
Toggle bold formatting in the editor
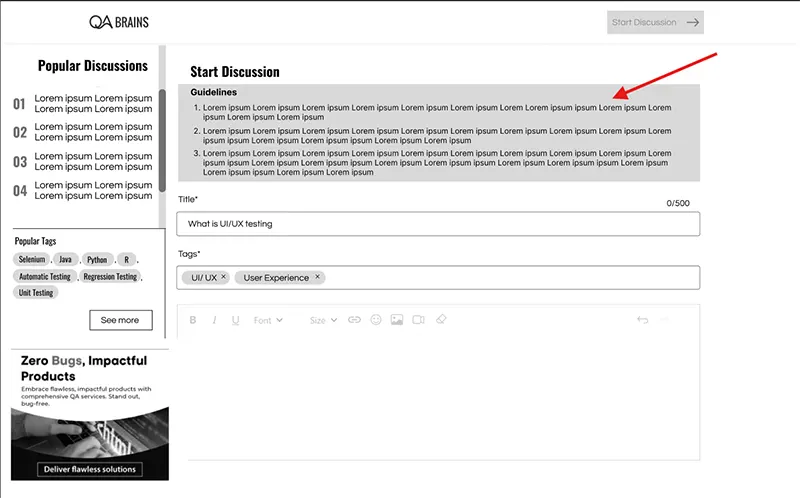194,320
